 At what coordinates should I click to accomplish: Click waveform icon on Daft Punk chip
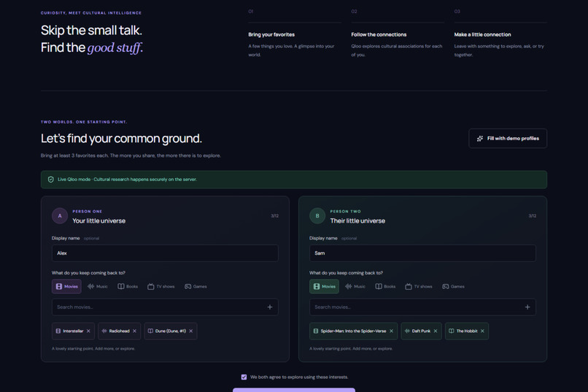407,331
